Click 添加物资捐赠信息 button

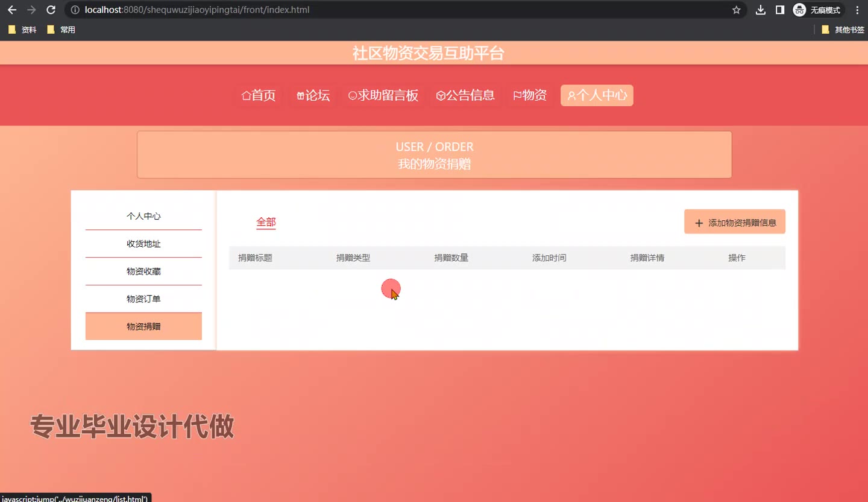click(735, 222)
